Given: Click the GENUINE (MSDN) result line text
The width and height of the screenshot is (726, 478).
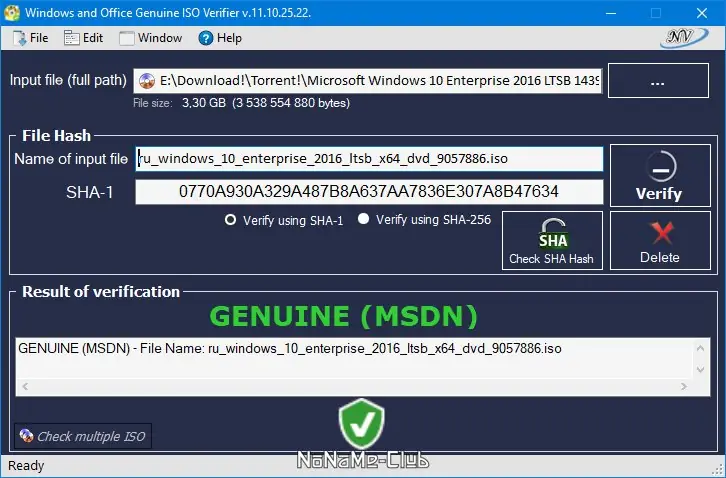Looking at the screenshot, I should click(290, 348).
